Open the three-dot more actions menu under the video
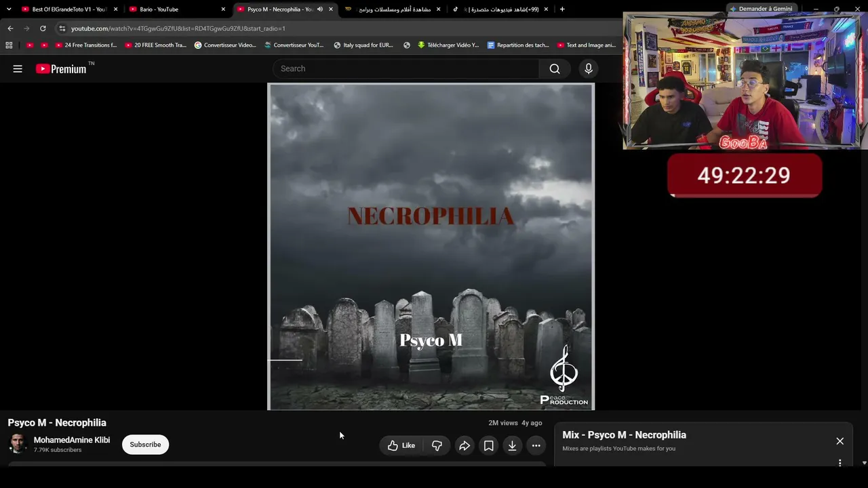 [536, 445]
